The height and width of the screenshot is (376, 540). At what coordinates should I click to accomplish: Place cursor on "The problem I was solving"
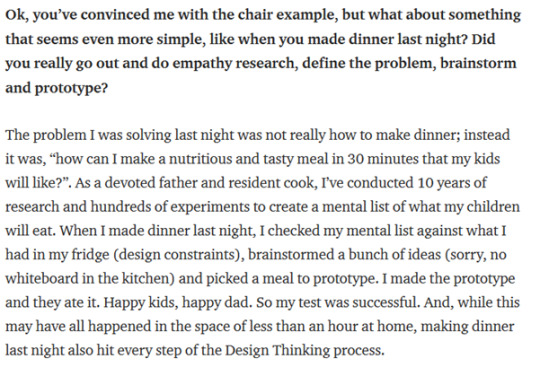[88, 135]
